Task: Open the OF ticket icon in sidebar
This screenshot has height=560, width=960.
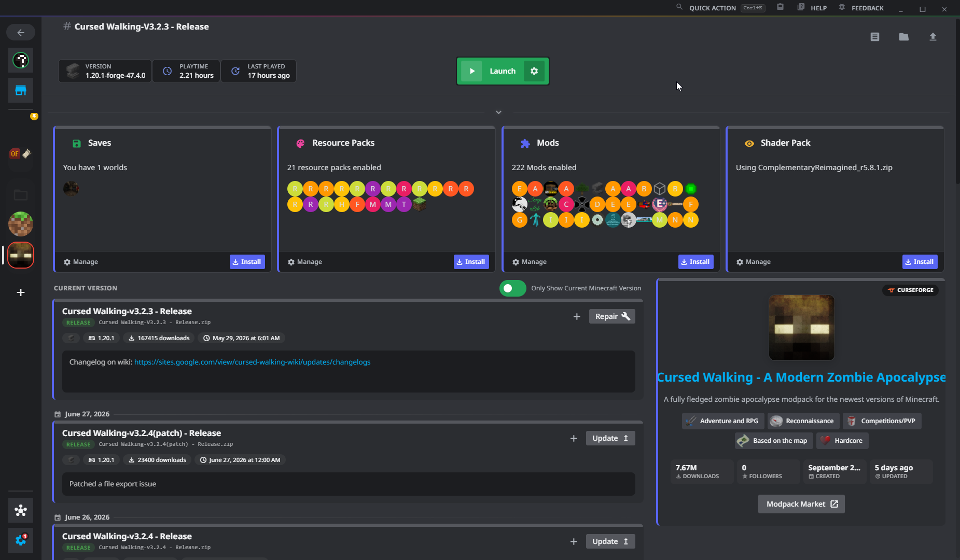Action: point(21,153)
